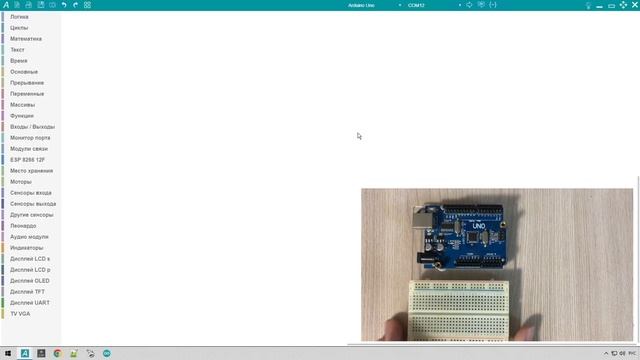Open the Chrome taskbar icon
The image size is (640, 360).
(x=58, y=353)
